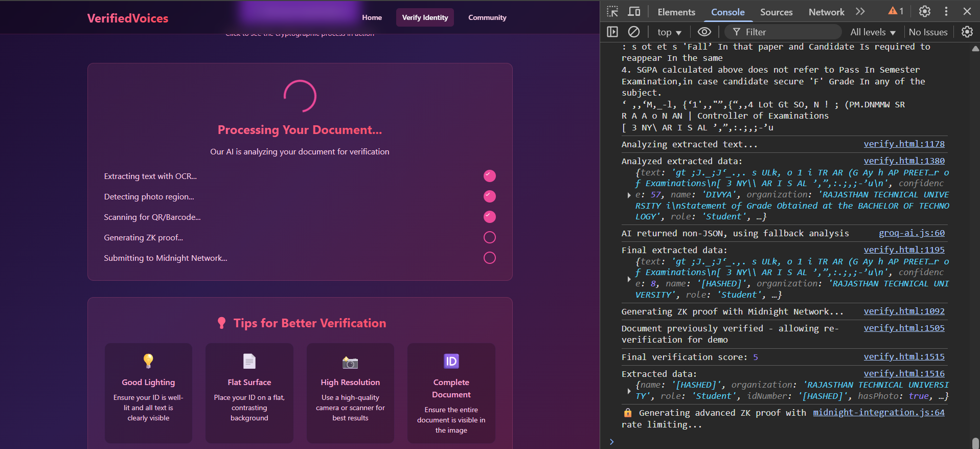
Task: Open source link verify.html:1195
Action: [x=904, y=250]
